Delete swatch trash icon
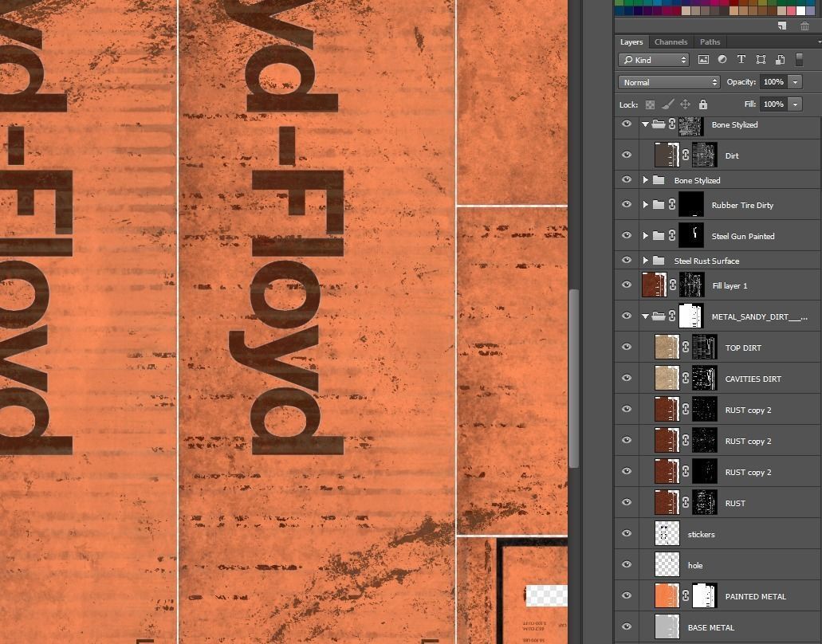This screenshot has height=644, width=822. [804, 26]
